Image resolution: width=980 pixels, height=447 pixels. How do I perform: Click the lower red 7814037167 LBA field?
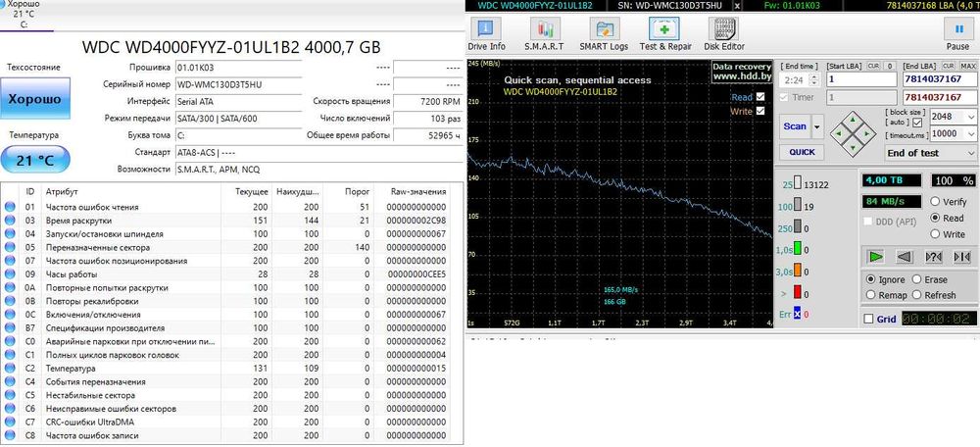pos(940,97)
